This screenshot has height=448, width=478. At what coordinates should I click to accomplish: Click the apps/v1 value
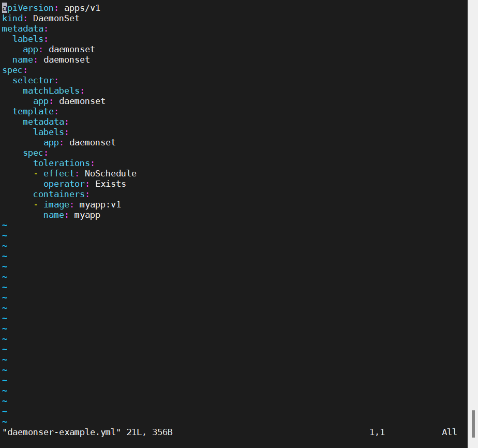coord(82,8)
